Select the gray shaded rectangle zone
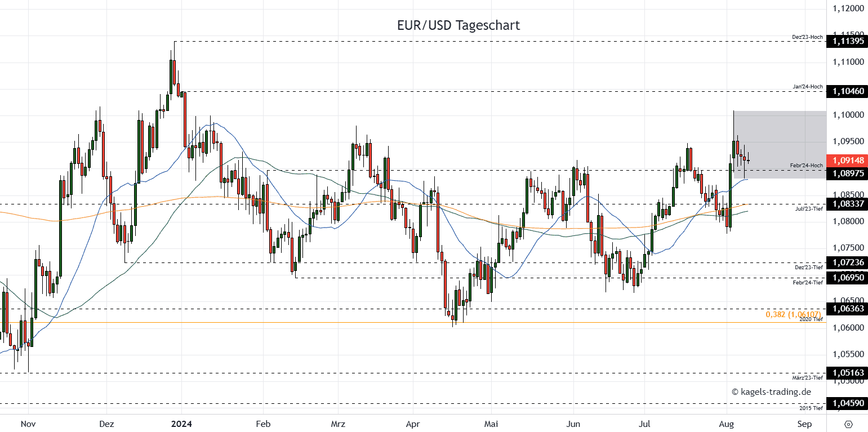868x432 pixels. [x=780, y=145]
